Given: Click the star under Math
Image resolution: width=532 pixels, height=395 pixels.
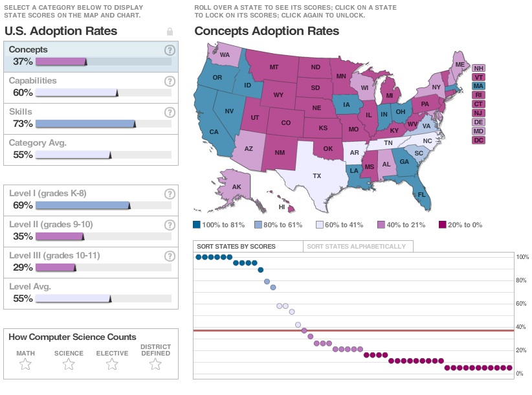Looking at the screenshot, I should click(x=26, y=365).
